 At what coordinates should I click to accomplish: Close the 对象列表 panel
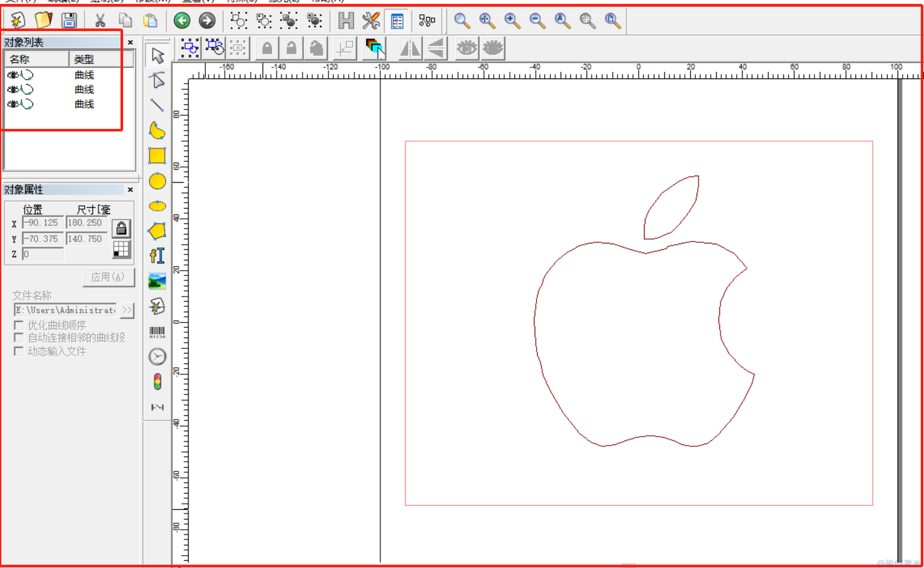pyautogui.click(x=130, y=42)
